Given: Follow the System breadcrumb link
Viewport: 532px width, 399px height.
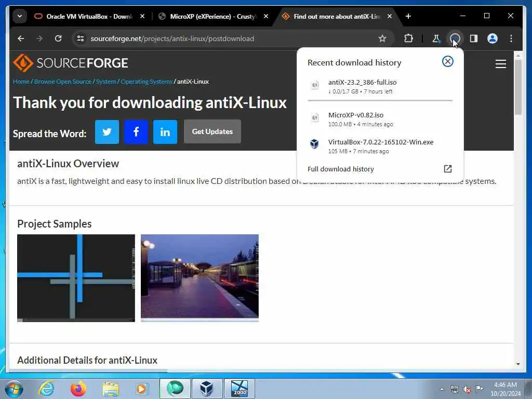Looking at the screenshot, I should [x=106, y=82].
